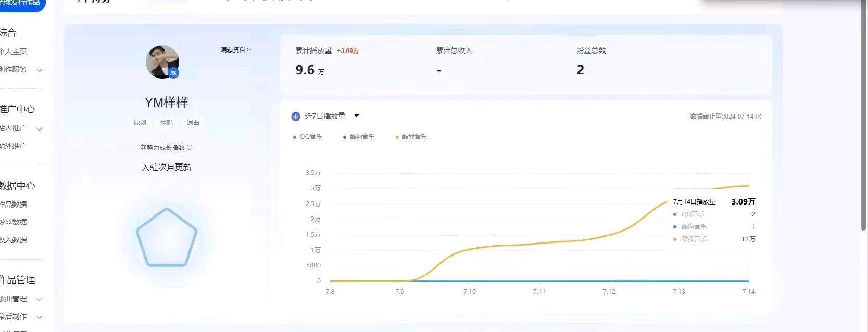Open 个人主页 in the sidebar
The image size is (868, 332).
(x=14, y=52)
